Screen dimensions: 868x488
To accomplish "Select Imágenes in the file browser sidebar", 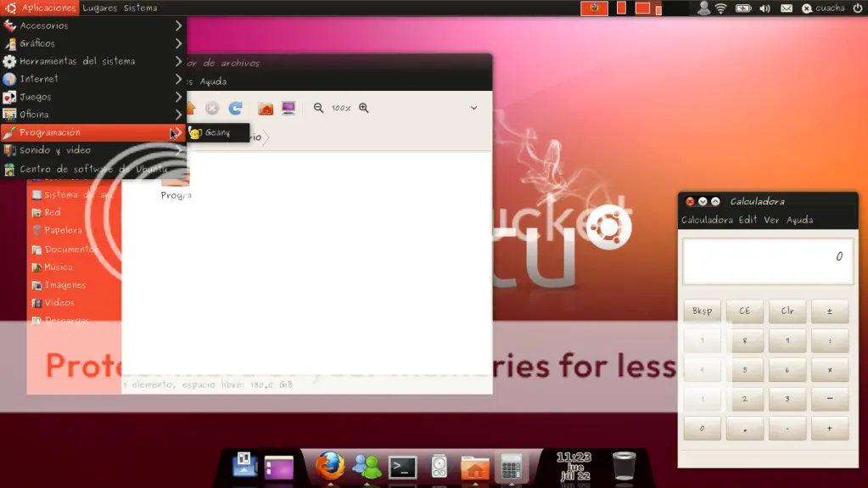I will pos(59,284).
